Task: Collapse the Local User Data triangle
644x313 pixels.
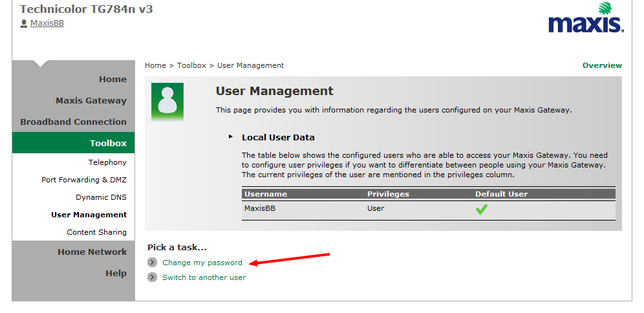Action: click(231, 136)
